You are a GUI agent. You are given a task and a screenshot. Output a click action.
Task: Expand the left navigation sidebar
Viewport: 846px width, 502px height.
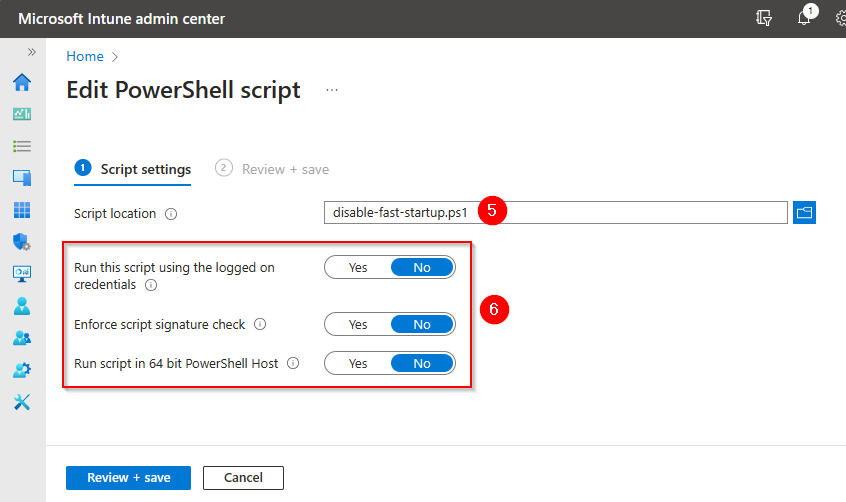tap(32, 52)
